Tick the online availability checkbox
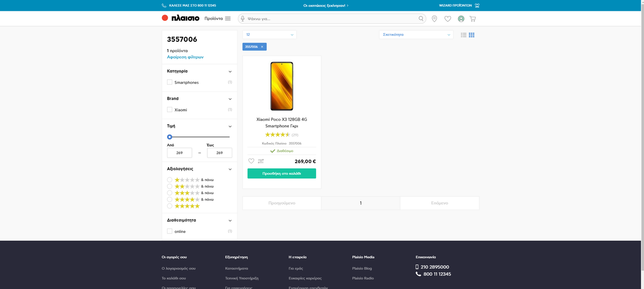The width and height of the screenshot is (644, 289). click(x=169, y=231)
